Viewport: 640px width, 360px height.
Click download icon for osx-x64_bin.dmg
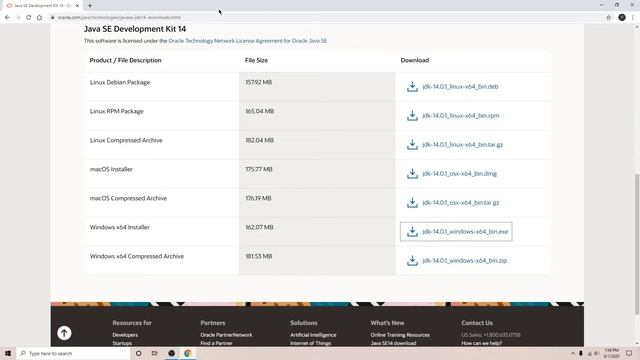(412, 173)
